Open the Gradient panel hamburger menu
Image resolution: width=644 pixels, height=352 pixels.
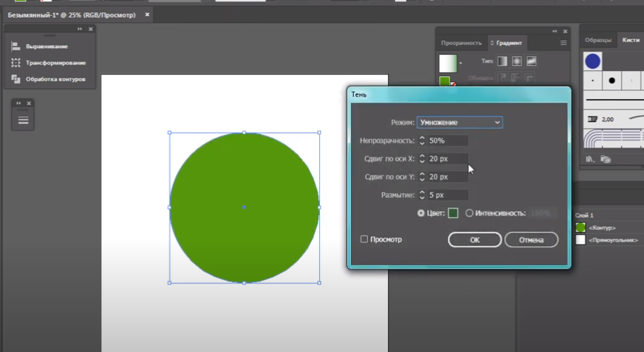tap(563, 43)
